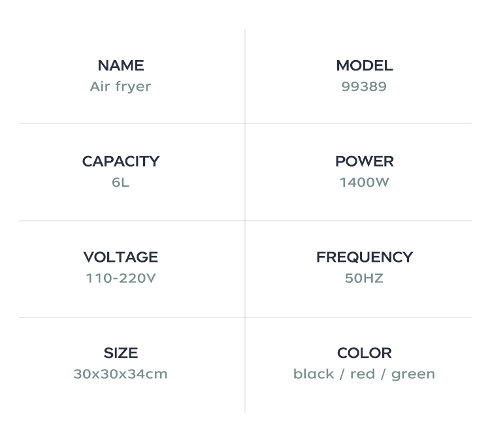This screenshot has height=448, width=490.
Task: Select the model number 99389
Action: (x=364, y=86)
